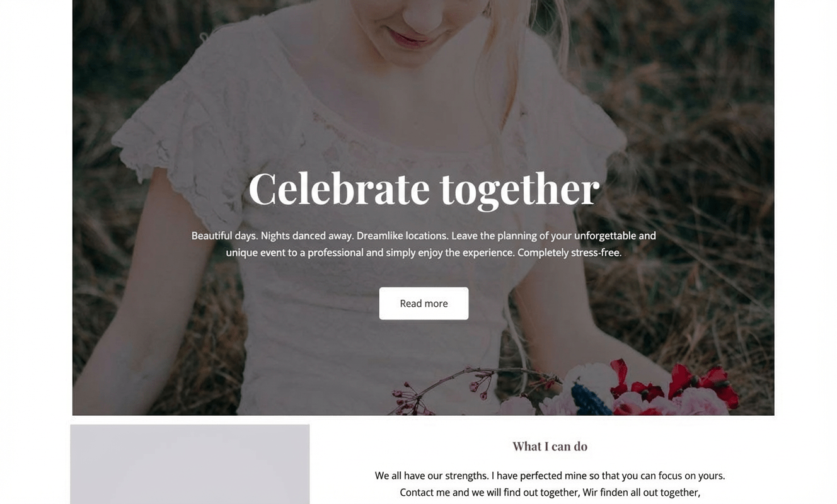Click the woman's lips in hero photo

click(408, 38)
